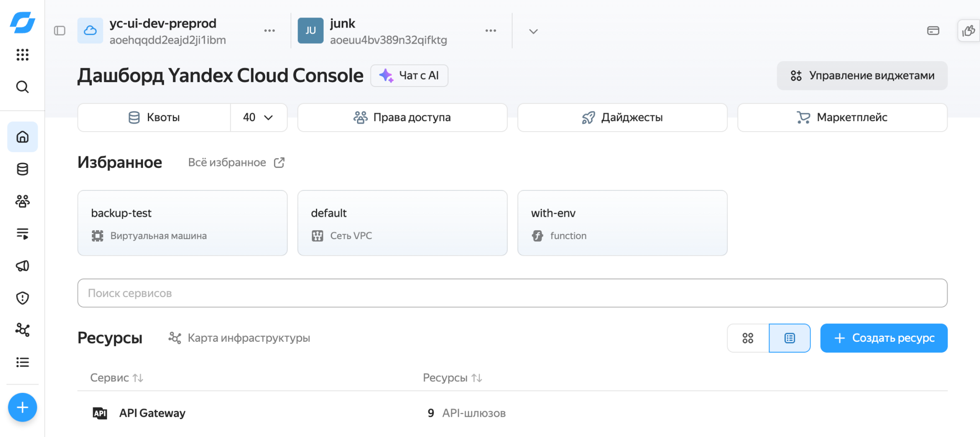Image resolution: width=980 pixels, height=437 pixels.
Task: Open the Права доступа section
Action: (402, 118)
